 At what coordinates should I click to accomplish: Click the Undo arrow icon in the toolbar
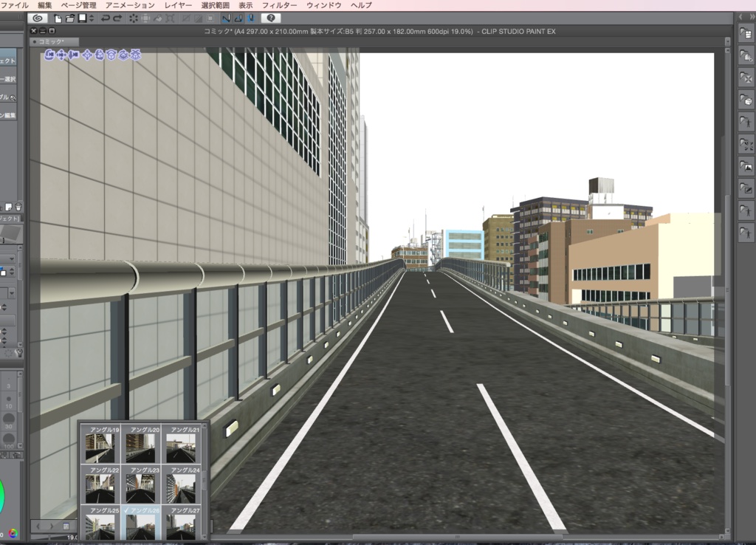tap(106, 17)
